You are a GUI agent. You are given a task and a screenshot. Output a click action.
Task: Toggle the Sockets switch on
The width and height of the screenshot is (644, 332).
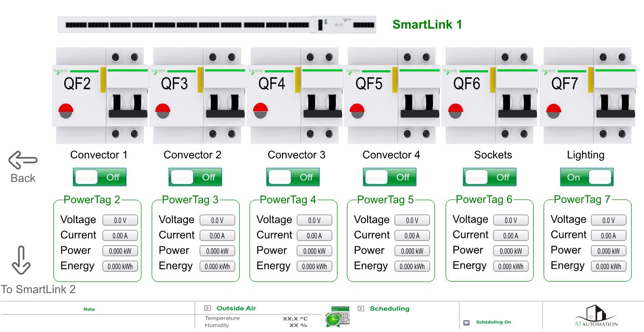(x=489, y=177)
